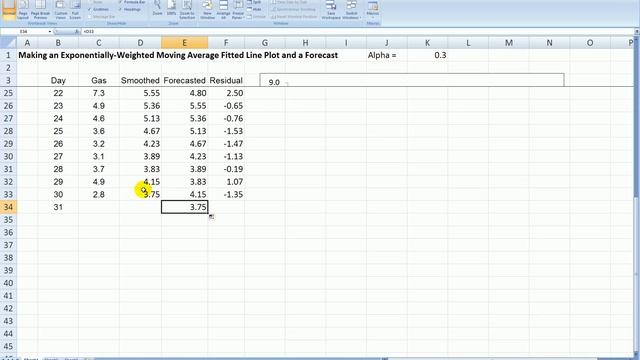Viewport: 640px width, 360px height.
Task: Click the Split window button
Action: [254, 2]
